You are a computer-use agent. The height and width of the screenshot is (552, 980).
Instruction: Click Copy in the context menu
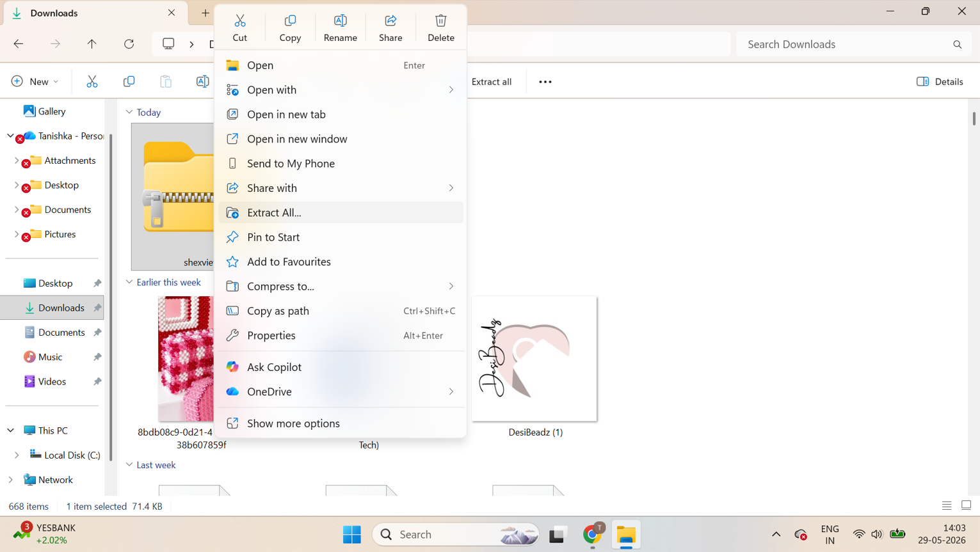(x=290, y=28)
